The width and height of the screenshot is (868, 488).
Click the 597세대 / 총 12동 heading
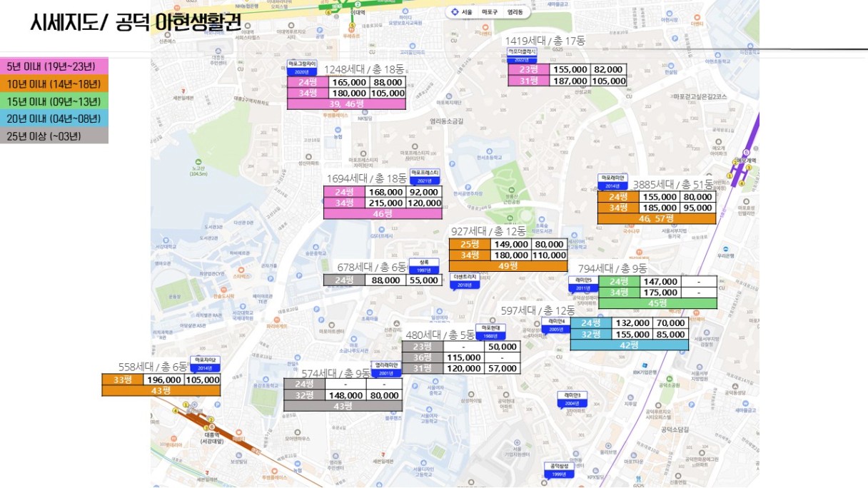[x=538, y=310]
